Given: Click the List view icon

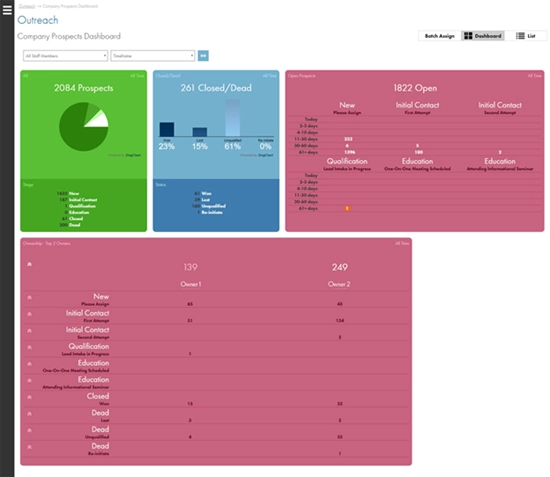Looking at the screenshot, I should (520, 36).
